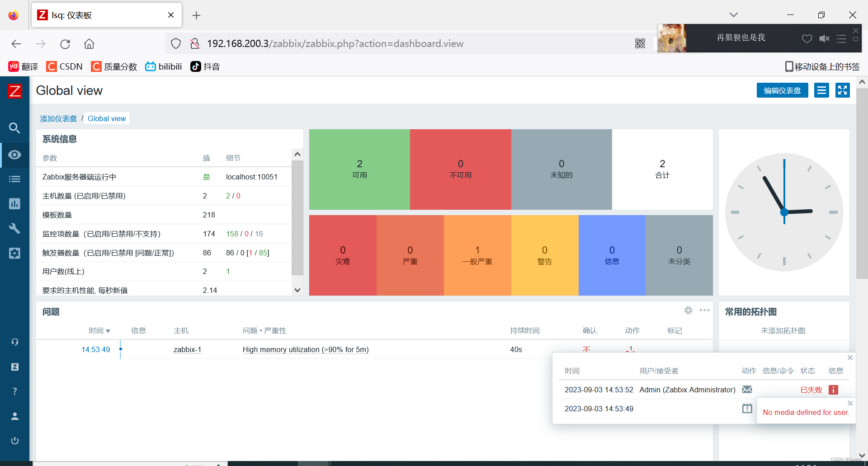Open Inventory list icon in sidebar
Image resolution: width=868 pixels, height=466 pixels.
(14, 179)
